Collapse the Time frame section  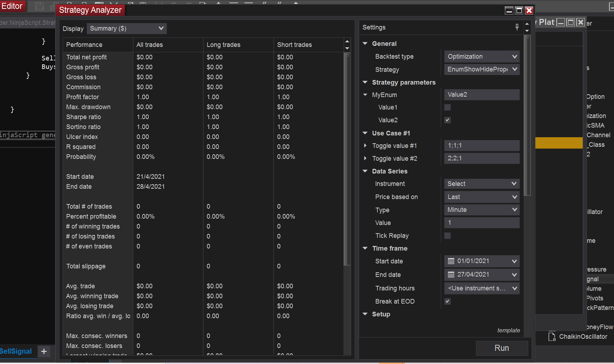365,248
